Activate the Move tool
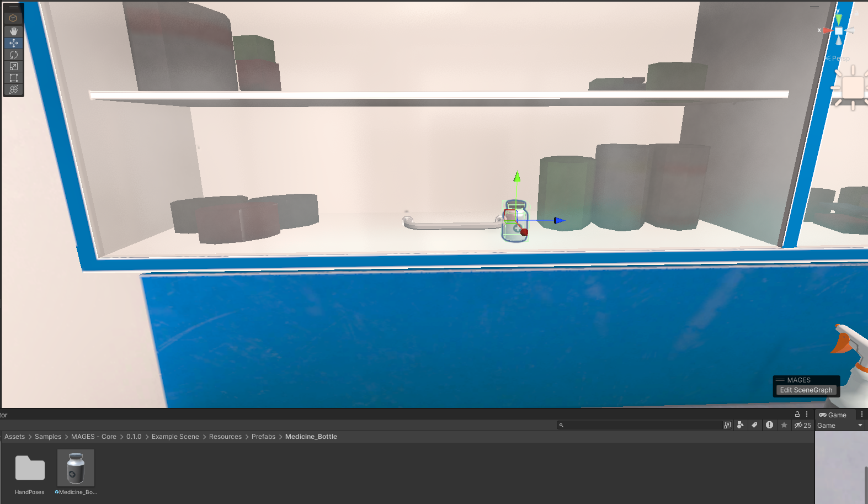 (14, 43)
